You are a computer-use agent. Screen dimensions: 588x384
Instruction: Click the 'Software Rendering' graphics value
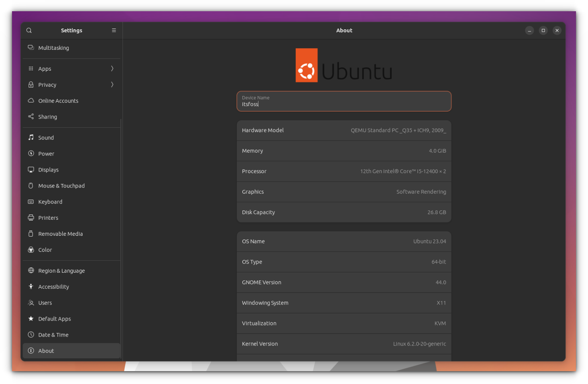point(421,192)
